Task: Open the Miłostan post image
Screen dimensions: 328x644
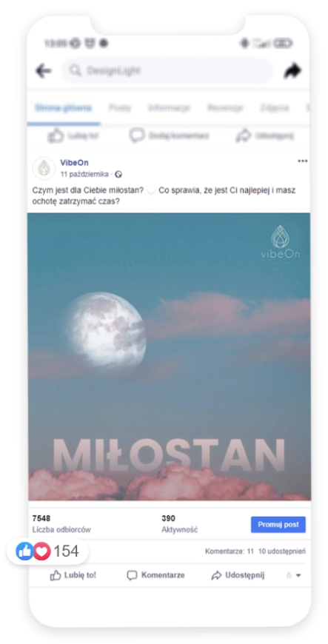Action: click(169, 357)
